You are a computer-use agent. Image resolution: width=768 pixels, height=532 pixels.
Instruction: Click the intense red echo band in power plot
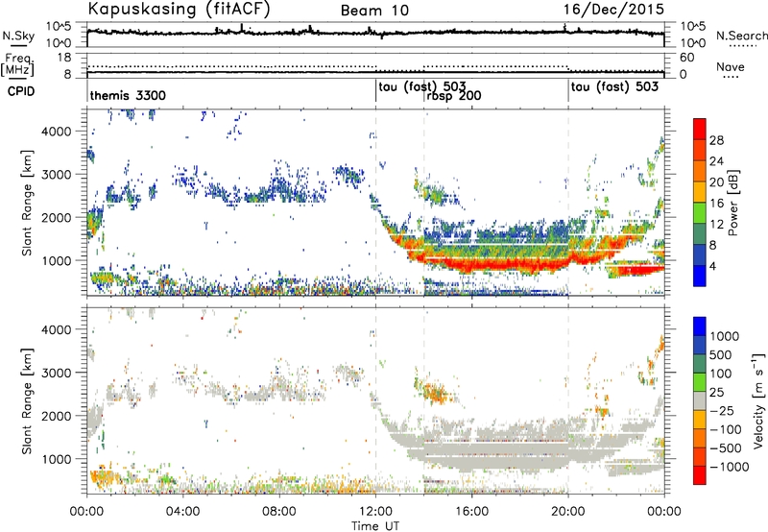(x=494, y=264)
